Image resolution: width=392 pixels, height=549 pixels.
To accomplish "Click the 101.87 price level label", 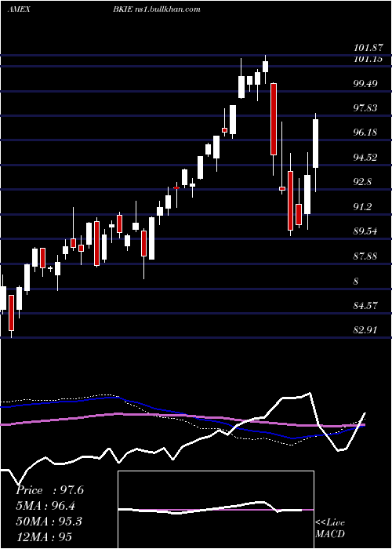I will 368,49.
